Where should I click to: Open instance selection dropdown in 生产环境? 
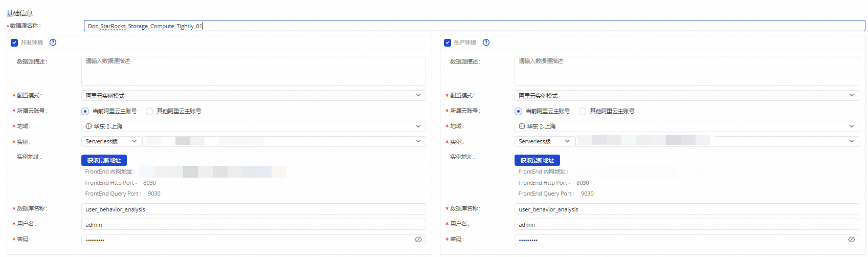tap(718, 141)
